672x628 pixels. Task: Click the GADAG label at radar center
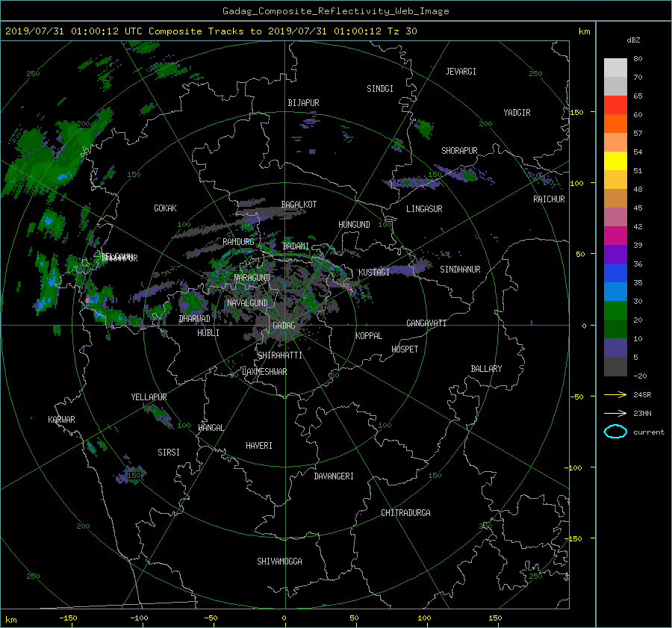click(284, 326)
